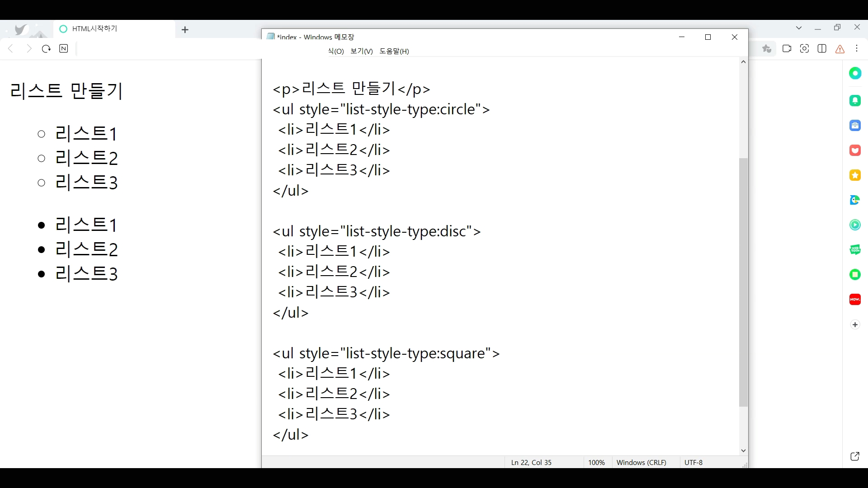The height and width of the screenshot is (488, 868).
Task: Click the video recording toolbar icon
Action: pos(787,49)
